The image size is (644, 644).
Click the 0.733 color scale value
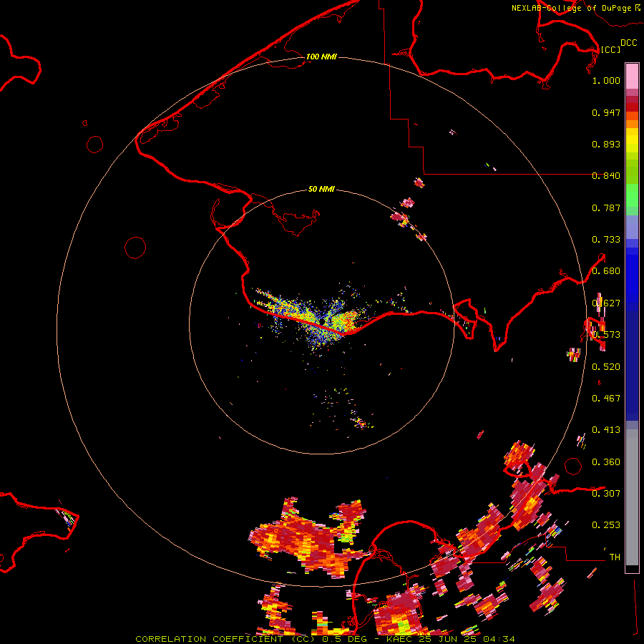[x=606, y=240]
